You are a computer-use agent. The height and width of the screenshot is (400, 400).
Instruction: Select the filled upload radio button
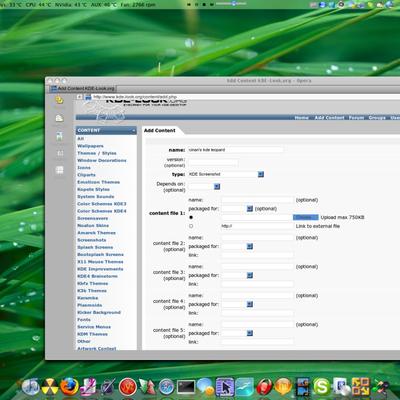click(191, 217)
